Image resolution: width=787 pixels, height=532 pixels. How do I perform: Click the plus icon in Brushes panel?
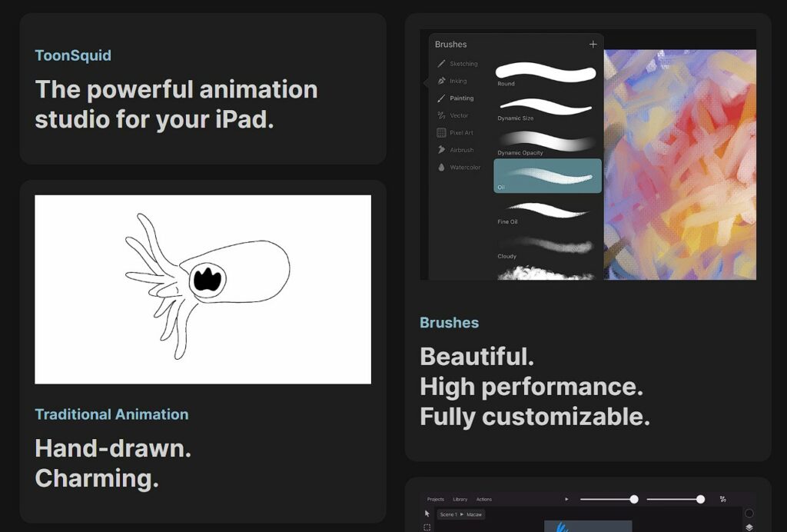pyautogui.click(x=593, y=44)
